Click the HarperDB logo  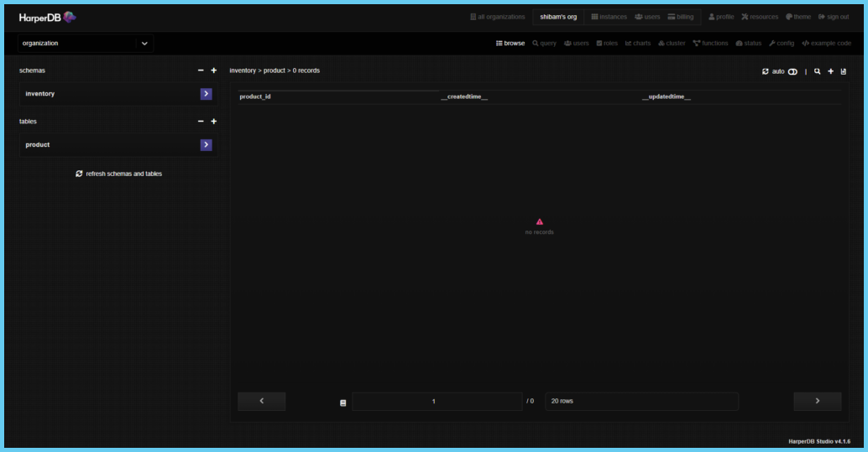48,17
